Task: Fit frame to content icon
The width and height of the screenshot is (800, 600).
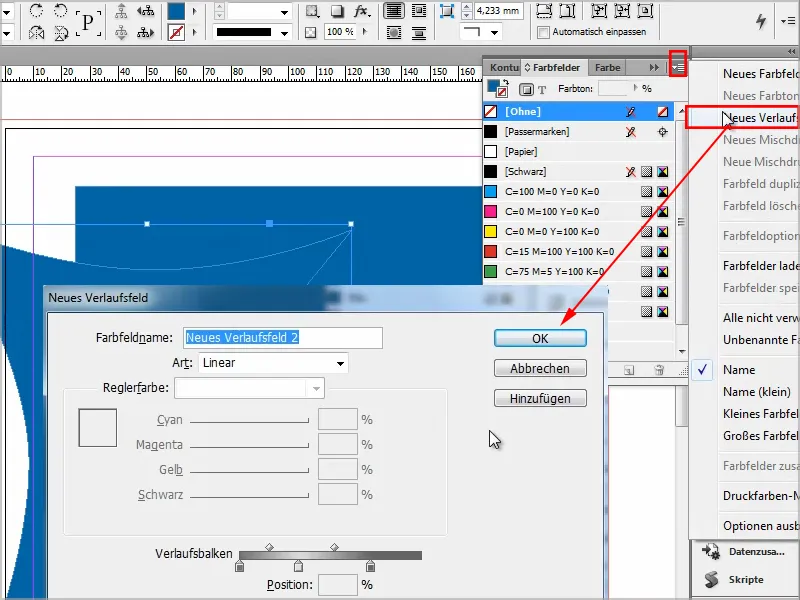Action: point(622,10)
